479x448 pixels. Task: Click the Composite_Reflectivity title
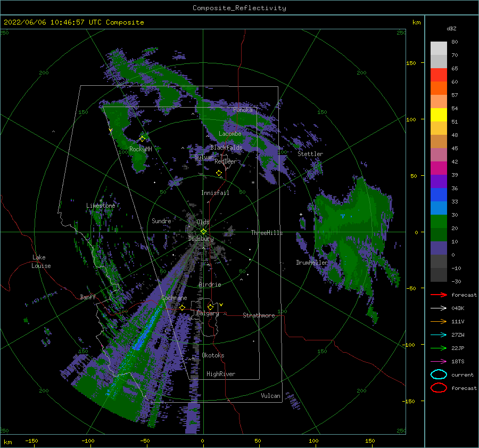pyautogui.click(x=240, y=8)
